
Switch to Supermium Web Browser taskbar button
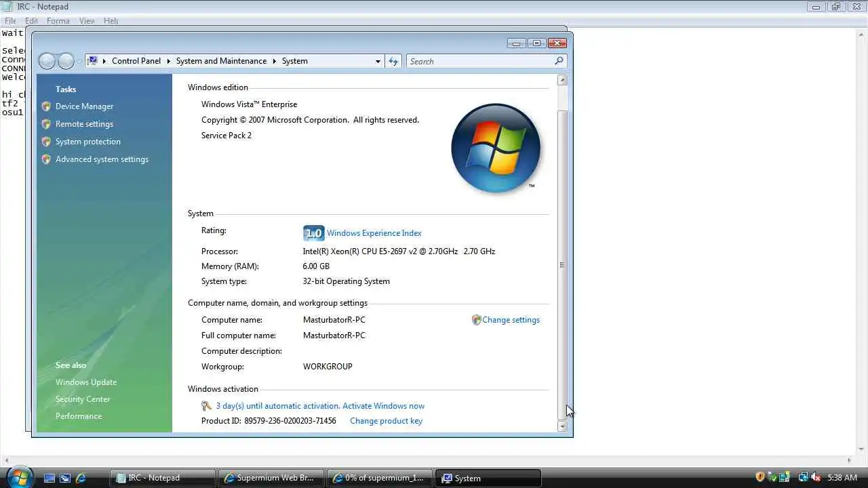click(271, 478)
